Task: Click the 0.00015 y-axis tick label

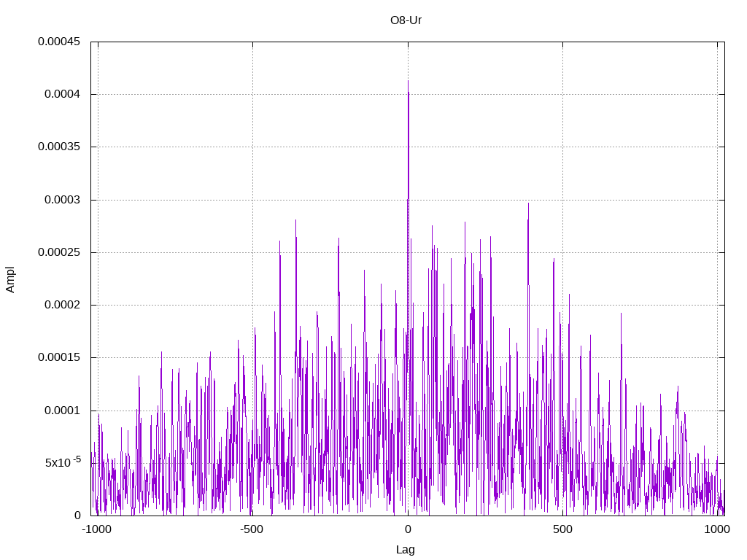Action: point(59,357)
